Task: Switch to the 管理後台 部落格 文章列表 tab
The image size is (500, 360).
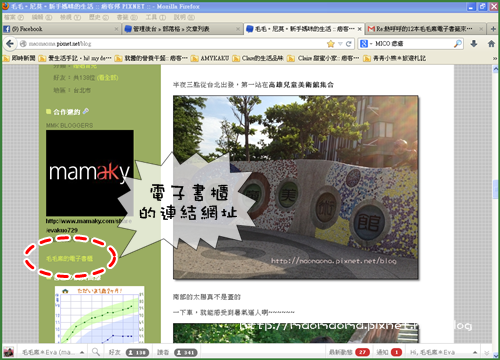Action: 182,29
